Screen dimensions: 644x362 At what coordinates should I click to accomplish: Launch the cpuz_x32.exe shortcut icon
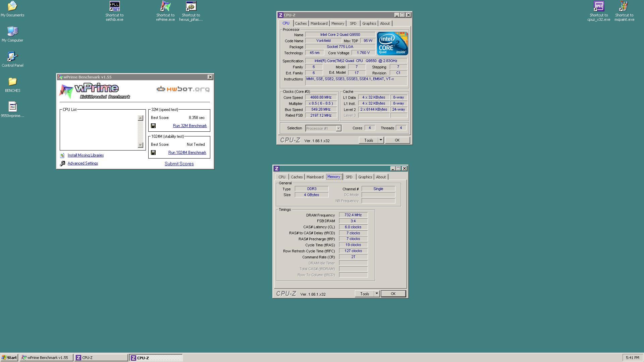point(599,6)
